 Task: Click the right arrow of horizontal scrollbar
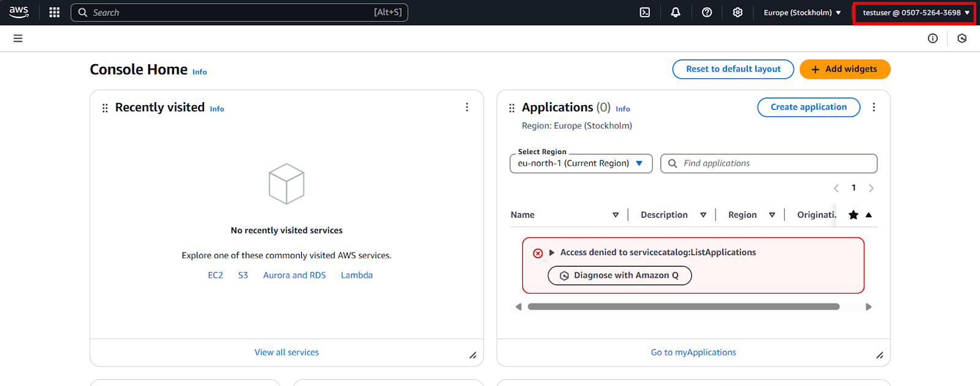869,307
